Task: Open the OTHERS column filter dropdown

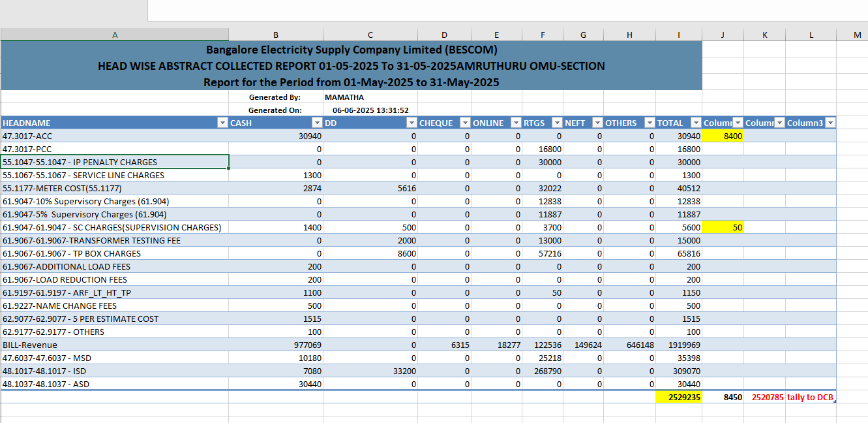Action: pos(650,123)
